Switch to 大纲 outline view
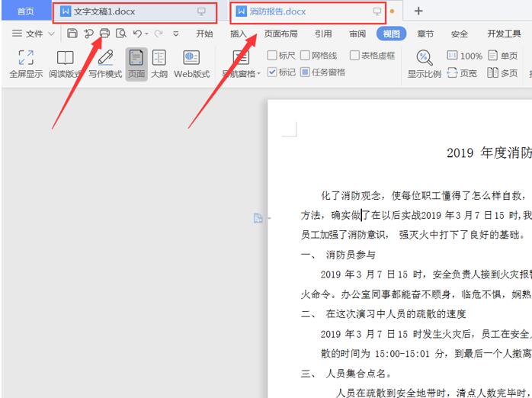Viewport: 532px width, 398px height. point(159,64)
